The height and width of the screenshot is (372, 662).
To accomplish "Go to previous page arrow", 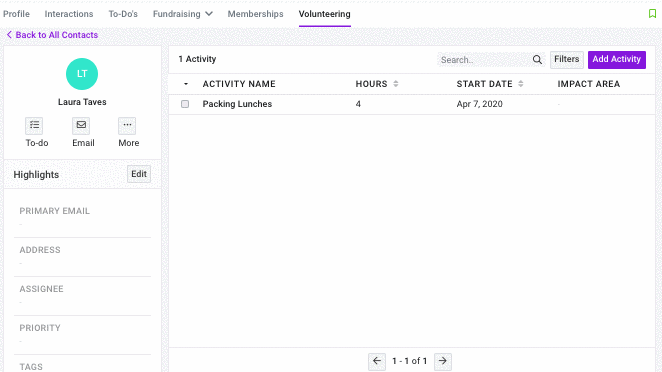I will [377, 361].
